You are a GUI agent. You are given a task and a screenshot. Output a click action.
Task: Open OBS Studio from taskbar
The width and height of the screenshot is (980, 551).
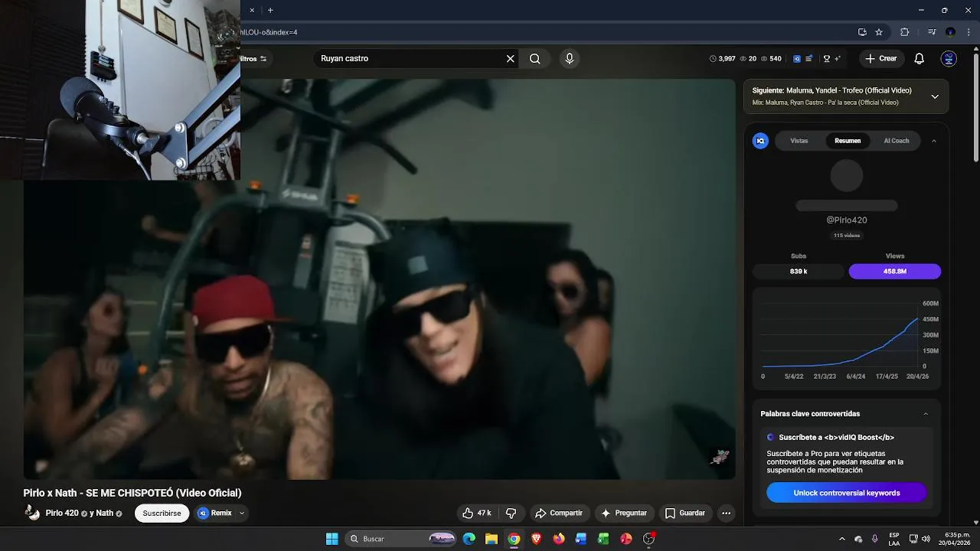pyautogui.click(x=648, y=539)
